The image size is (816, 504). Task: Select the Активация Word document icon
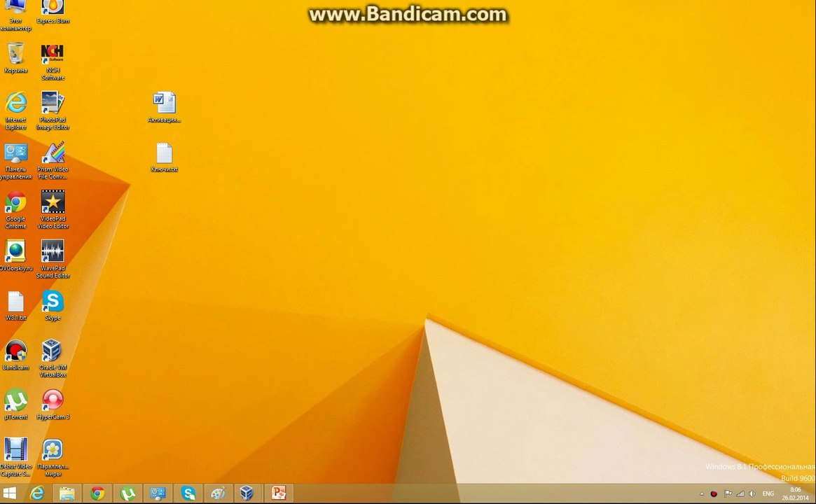click(165, 108)
